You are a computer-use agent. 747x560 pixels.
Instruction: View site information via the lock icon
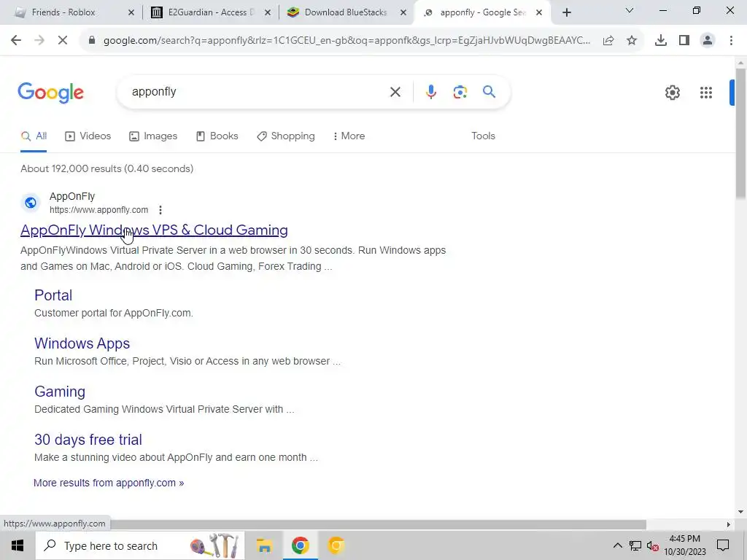92,41
